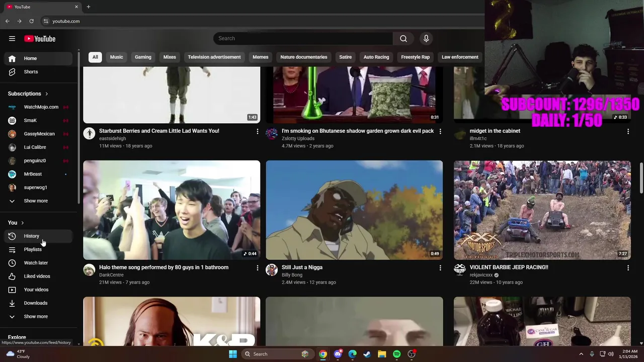Open 'Halo theme song performed by 80 guys' title

[x=164, y=267]
